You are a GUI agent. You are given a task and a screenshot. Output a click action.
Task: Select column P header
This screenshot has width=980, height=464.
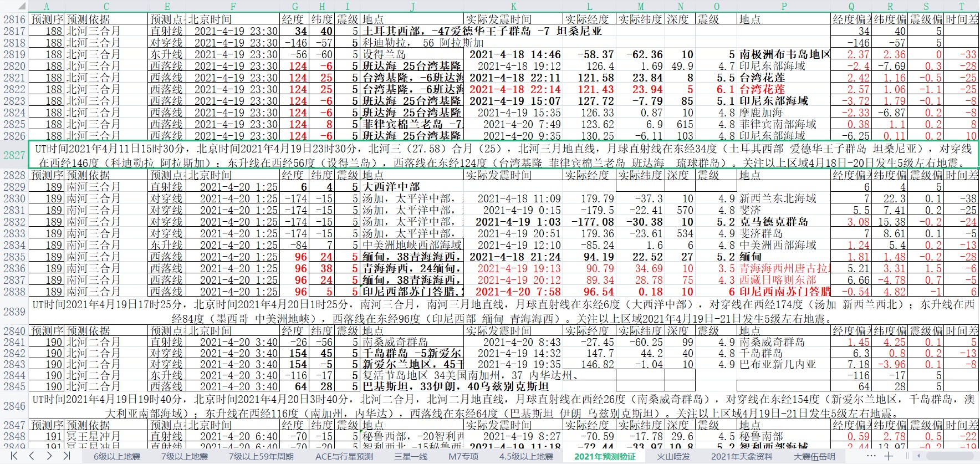click(784, 7)
